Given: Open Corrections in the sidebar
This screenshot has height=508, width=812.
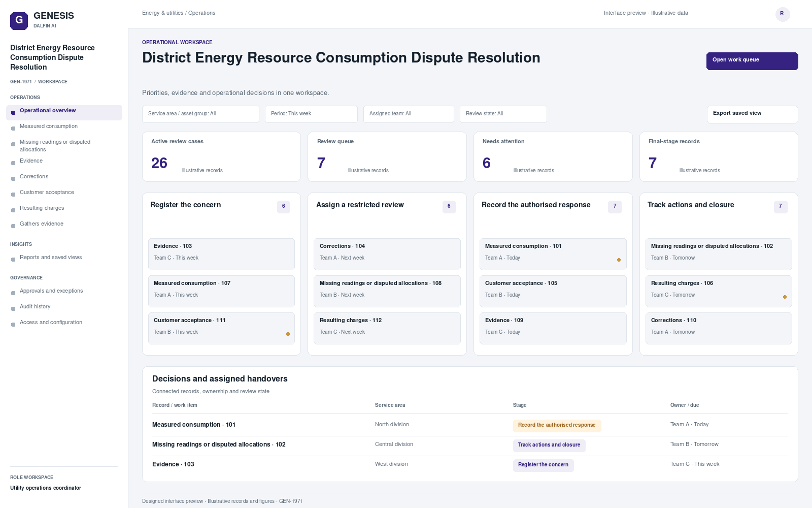Looking at the screenshot, I should [x=64, y=177].
